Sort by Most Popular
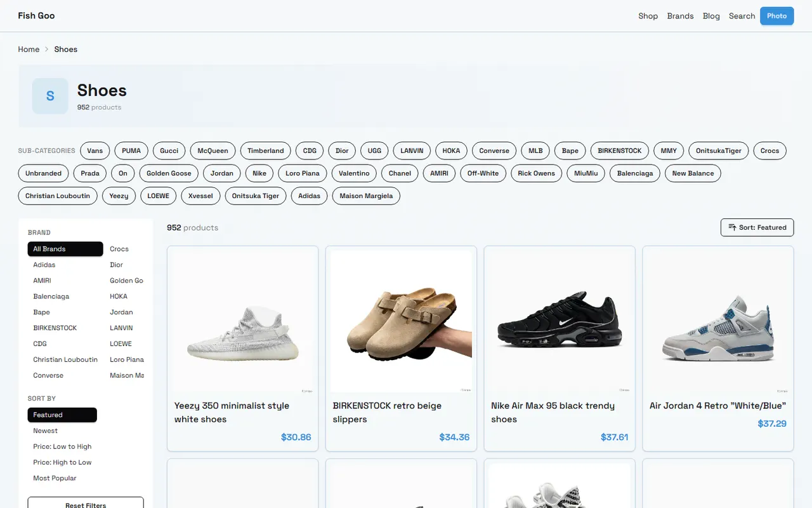The width and height of the screenshot is (812, 508). pos(62,478)
